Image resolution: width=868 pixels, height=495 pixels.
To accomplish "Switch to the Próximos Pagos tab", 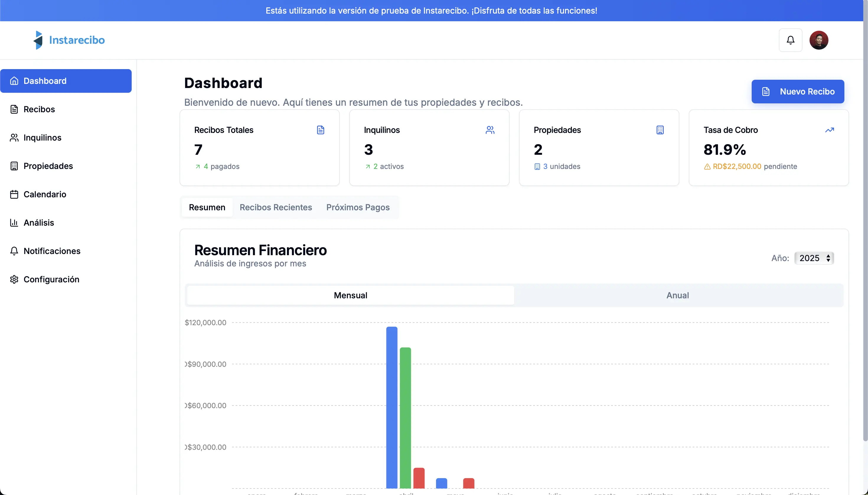I will pos(358,207).
